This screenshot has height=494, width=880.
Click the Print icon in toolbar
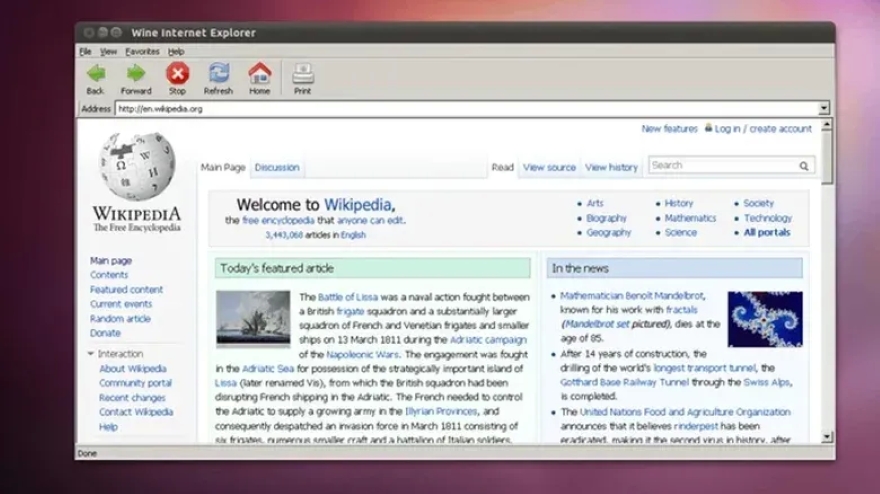click(302, 74)
